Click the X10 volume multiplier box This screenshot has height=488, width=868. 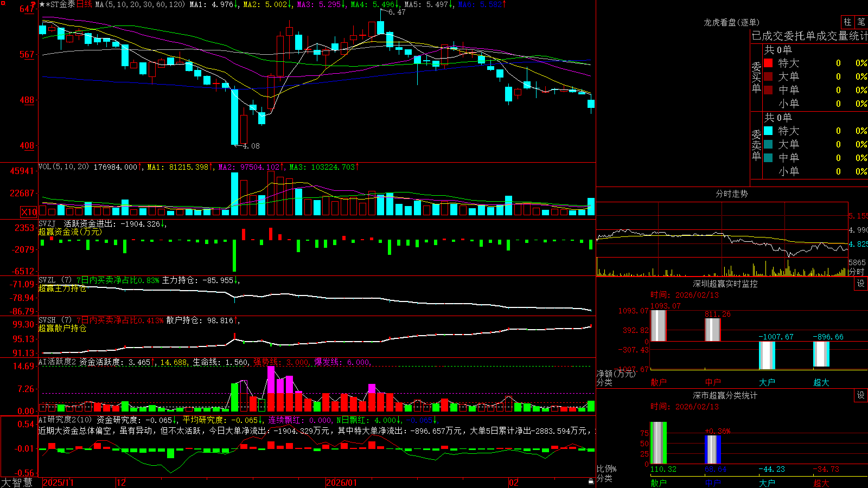click(29, 212)
